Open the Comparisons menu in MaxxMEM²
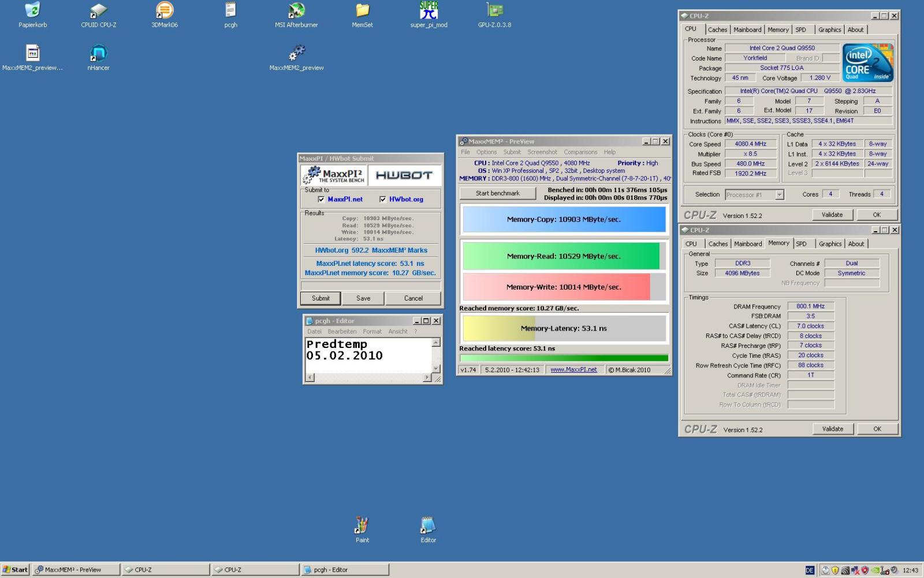The height and width of the screenshot is (578, 924). tap(580, 152)
